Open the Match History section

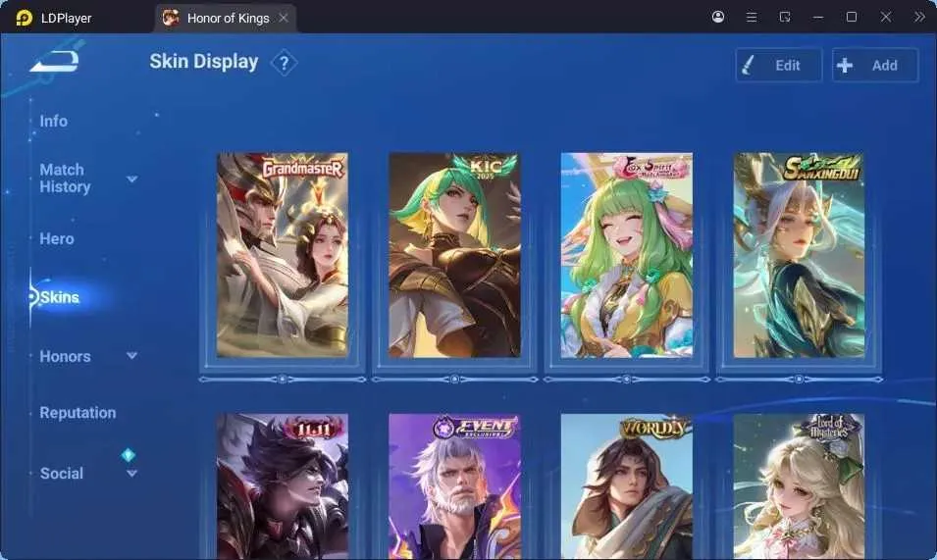[65, 178]
